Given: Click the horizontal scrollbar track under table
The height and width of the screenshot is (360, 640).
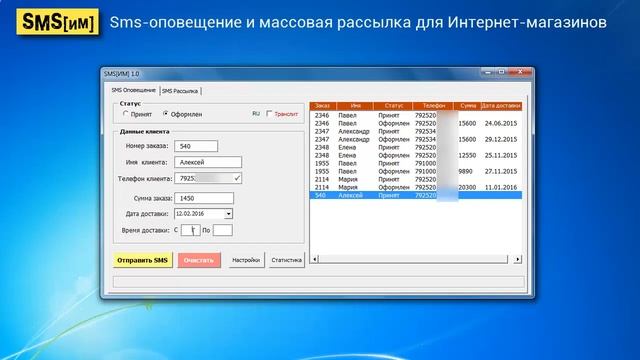Looking at the screenshot, I should tap(413, 259).
